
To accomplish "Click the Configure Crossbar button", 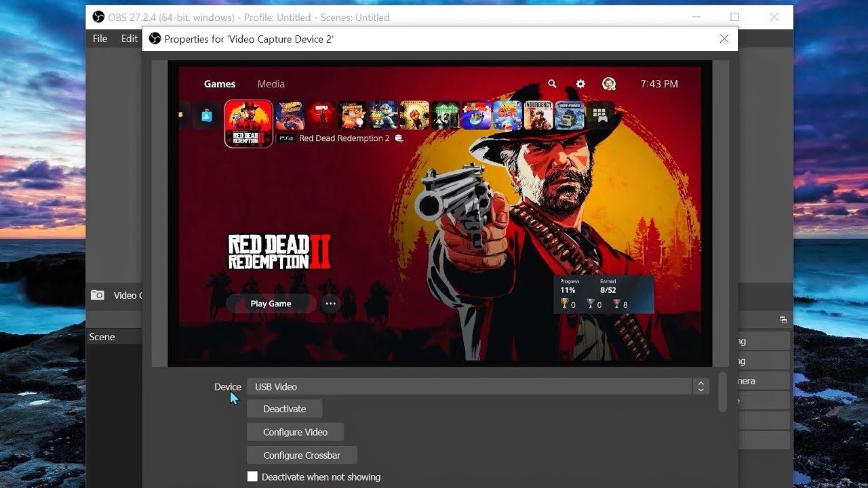I will [x=302, y=455].
